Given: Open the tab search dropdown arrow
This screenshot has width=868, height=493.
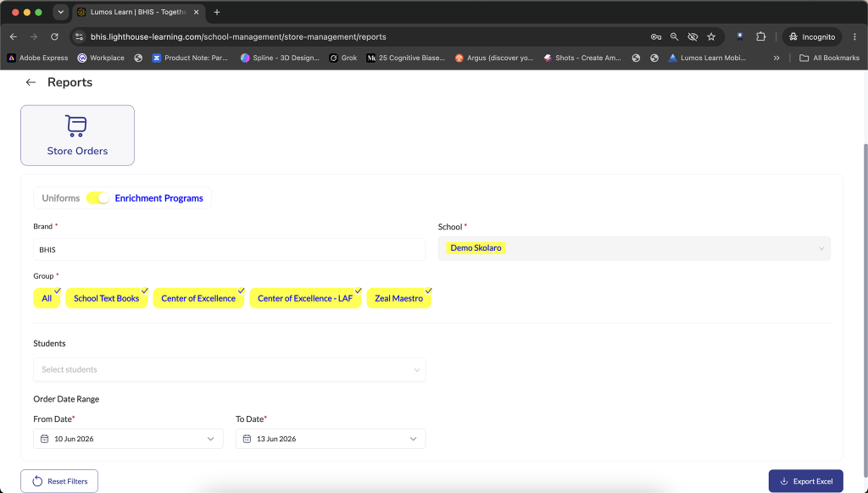Looking at the screenshot, I should point(60,12).
